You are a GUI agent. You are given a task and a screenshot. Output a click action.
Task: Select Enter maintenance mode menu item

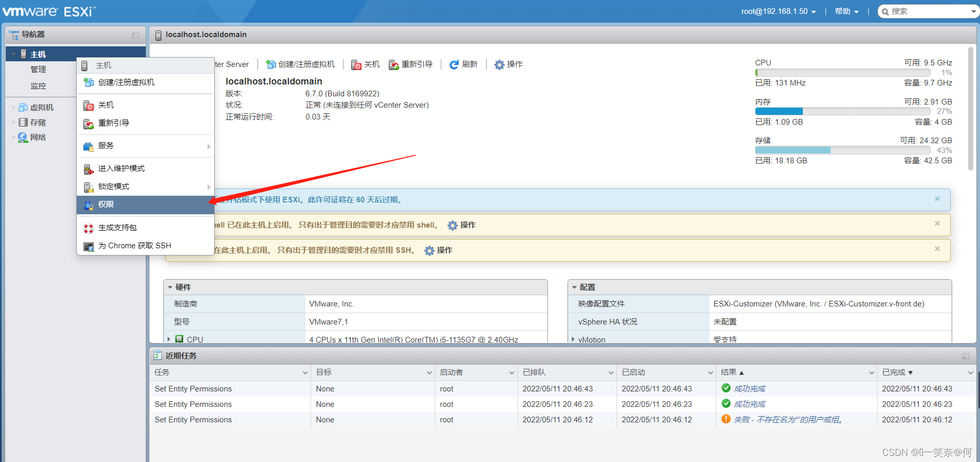pyautogui.click(x=145, y=168)
